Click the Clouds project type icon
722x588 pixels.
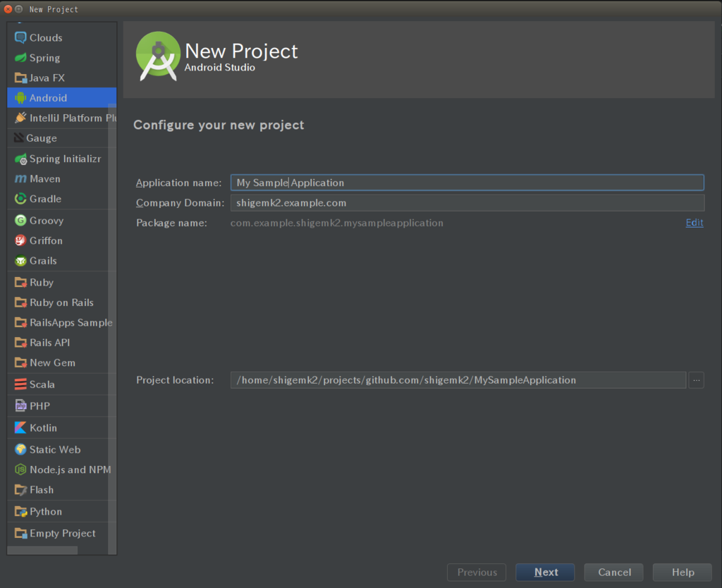click(x=20, y=38)
